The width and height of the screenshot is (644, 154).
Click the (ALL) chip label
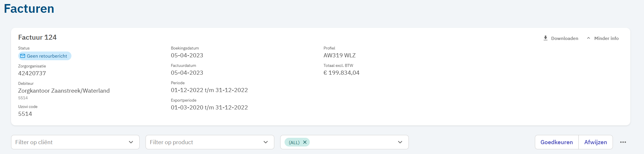coord(294,142)
